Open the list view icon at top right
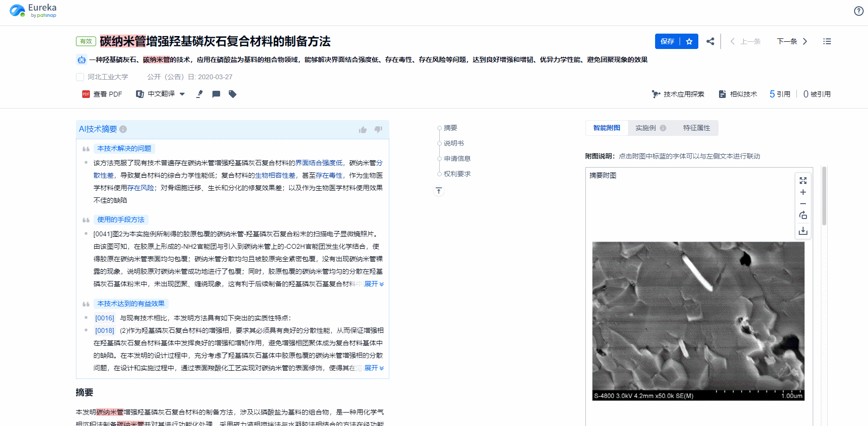Screen dimensions: 868x426 pyautogui.click(x=827, y=41)
